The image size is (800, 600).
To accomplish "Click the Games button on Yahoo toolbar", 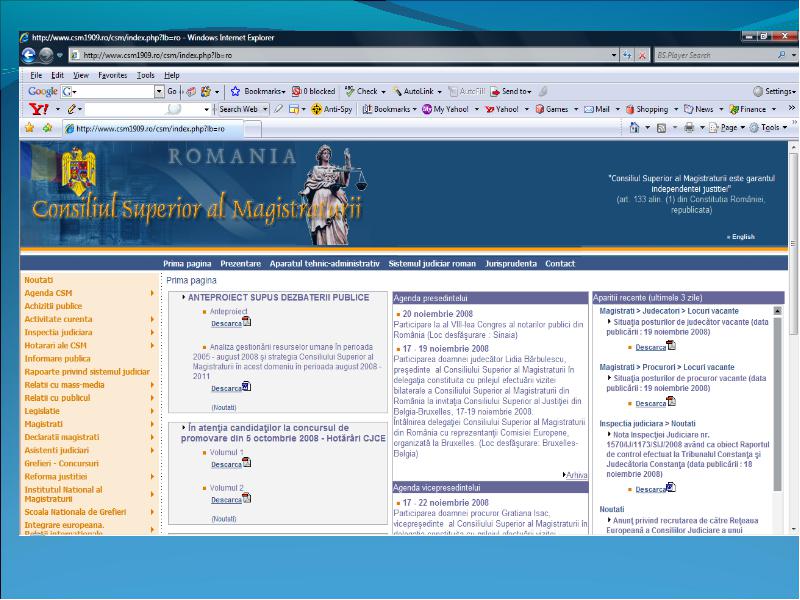I will [552, 109].
